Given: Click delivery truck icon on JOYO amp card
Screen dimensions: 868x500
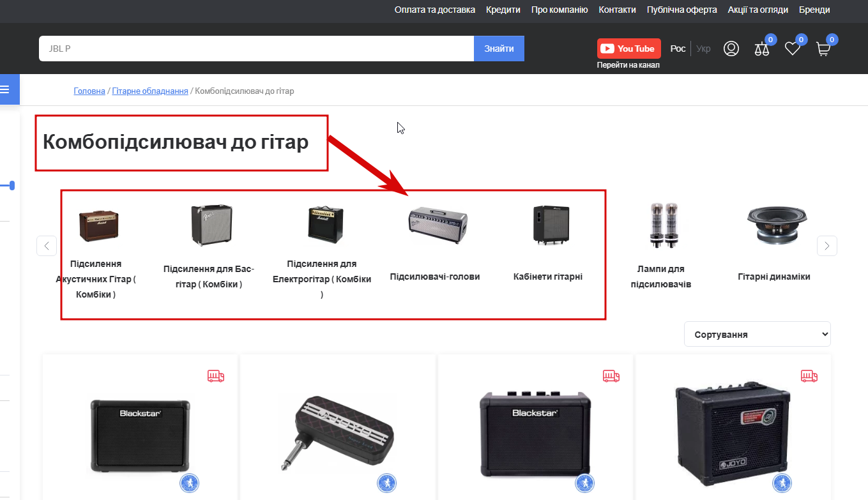Looking at the screenshot, I should click(x=809, y=376).
